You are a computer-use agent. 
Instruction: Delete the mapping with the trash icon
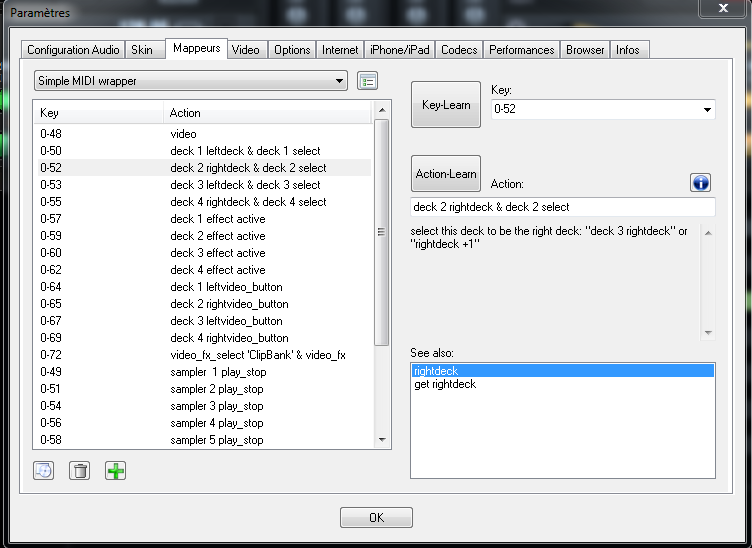coord(79,470)
